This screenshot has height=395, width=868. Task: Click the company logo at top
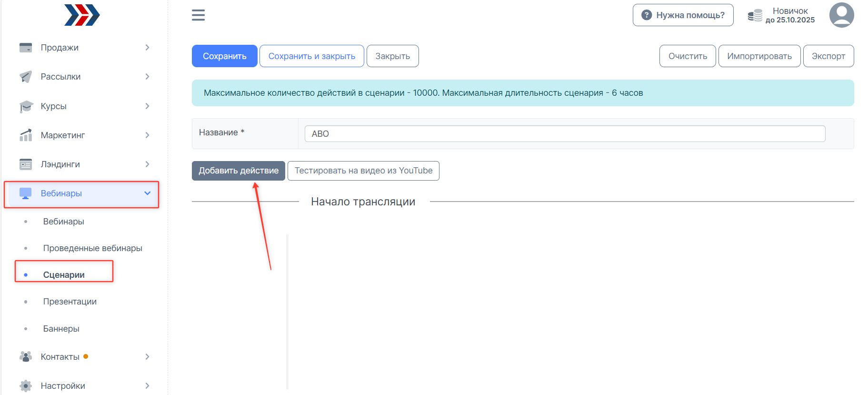point(82,15)
